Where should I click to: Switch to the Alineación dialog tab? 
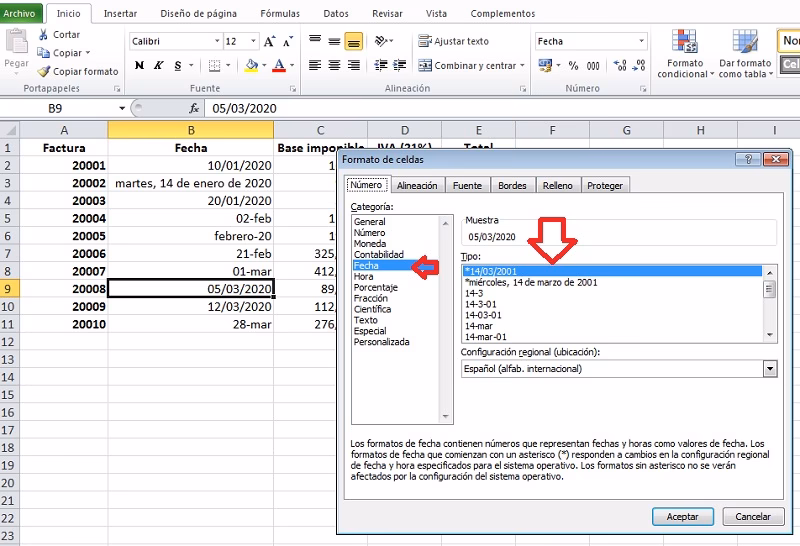coord(417,185)
